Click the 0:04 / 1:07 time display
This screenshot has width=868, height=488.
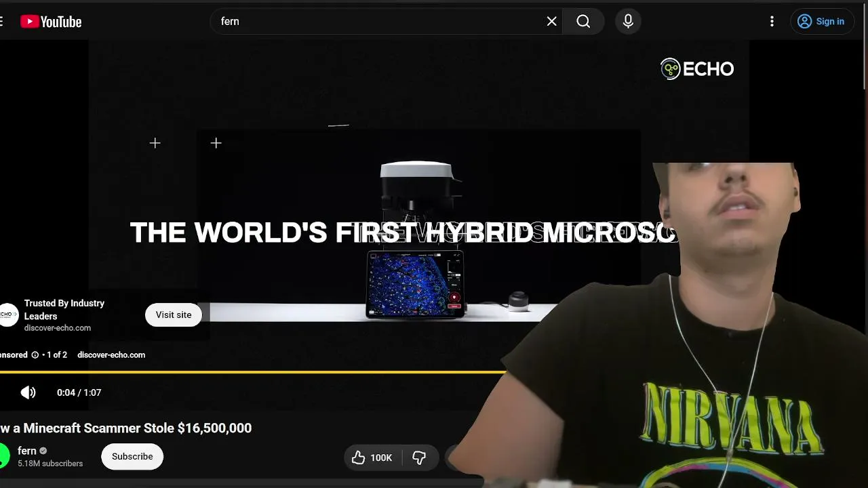[79, 392]
